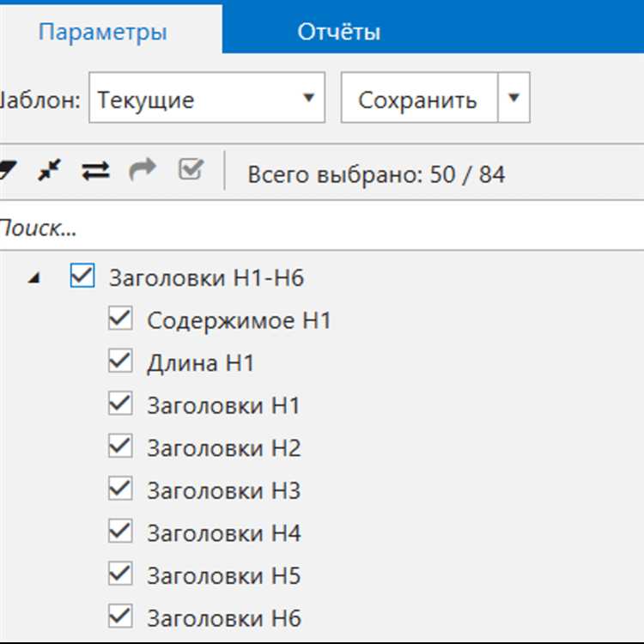Select the Заголовки H6 tree item label
Screen dimensions: 644x644
223,618
